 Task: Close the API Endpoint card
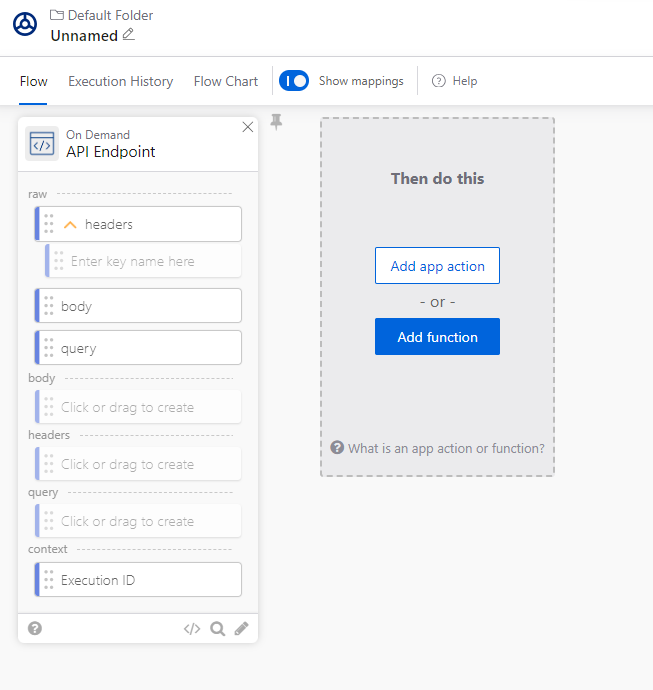248,127
